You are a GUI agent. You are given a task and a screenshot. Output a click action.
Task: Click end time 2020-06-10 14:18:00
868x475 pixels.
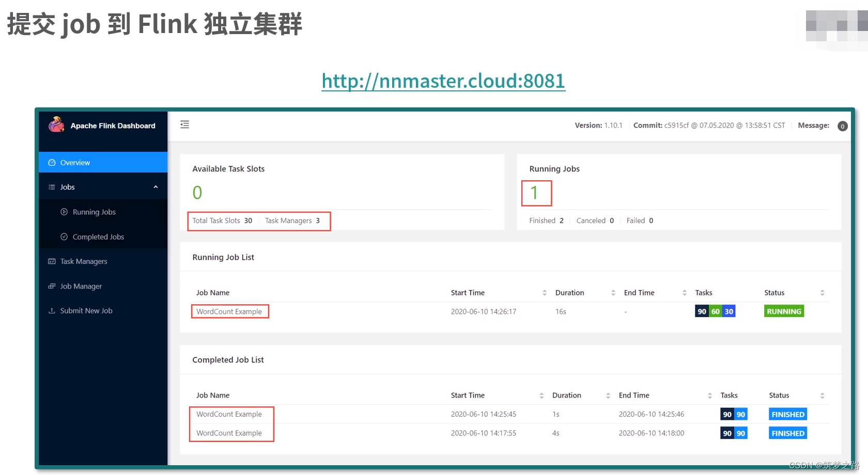click(651, 433)
